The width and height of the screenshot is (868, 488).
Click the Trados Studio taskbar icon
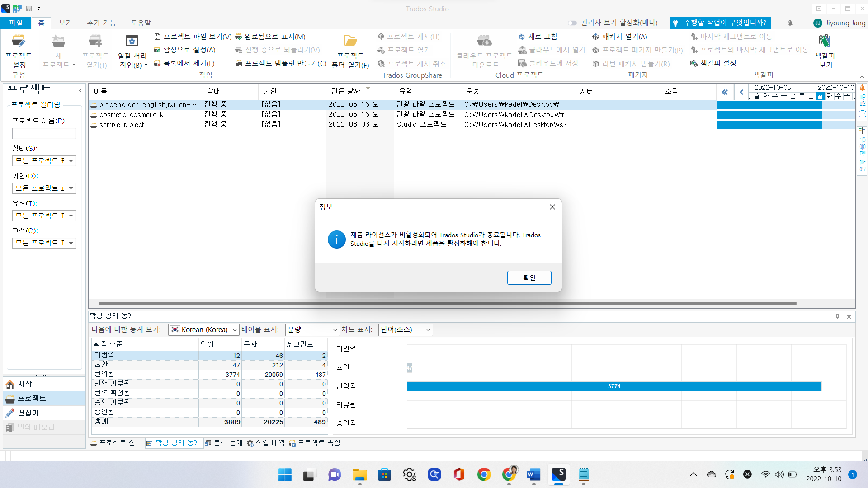[x=558, y=475]
